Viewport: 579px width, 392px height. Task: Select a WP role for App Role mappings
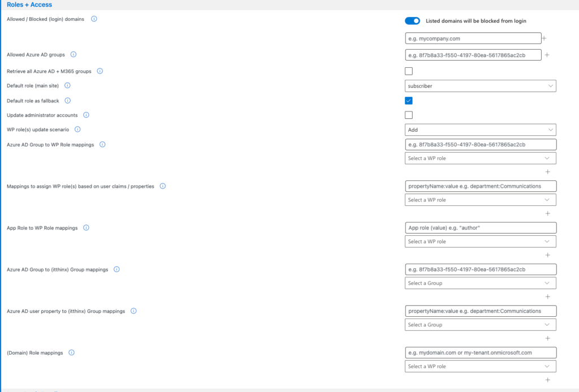(481, 242)
